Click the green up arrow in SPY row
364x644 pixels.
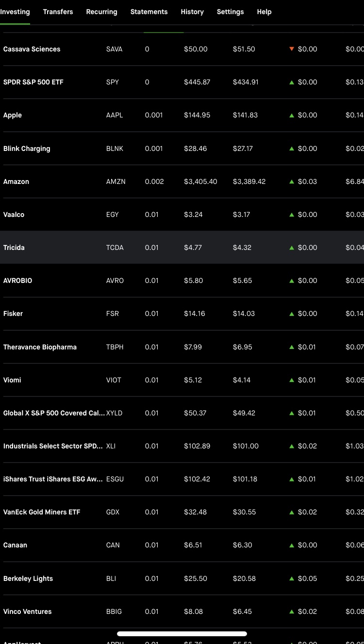pos(292,83)
